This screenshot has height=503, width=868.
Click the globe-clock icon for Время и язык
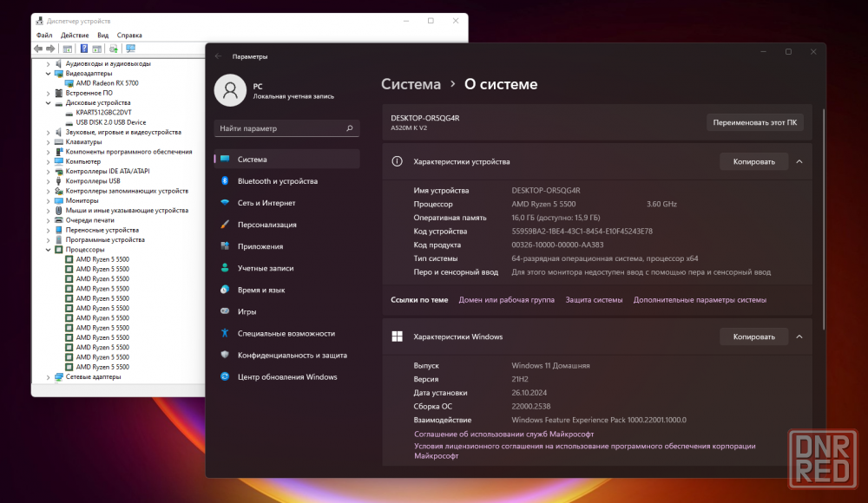pos(225,290)
